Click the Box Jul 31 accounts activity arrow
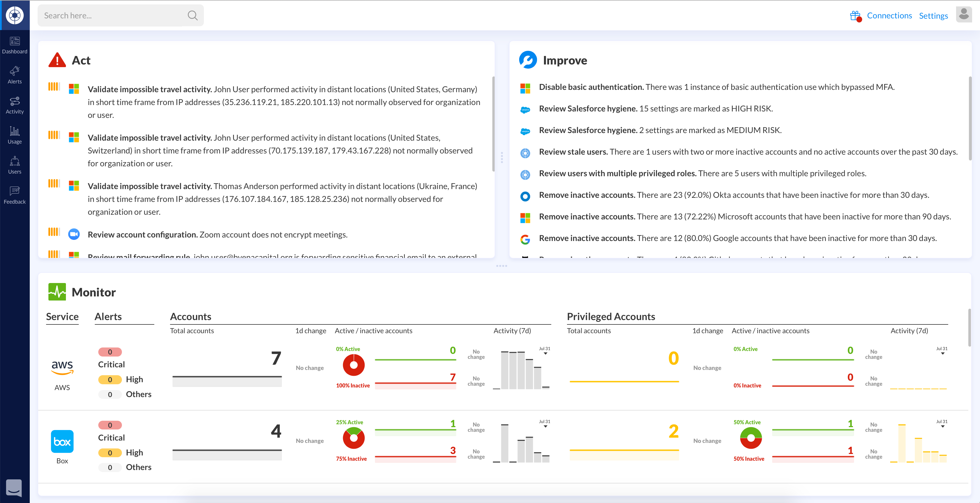980x503 pixels. pyautogui.click(x=545, y=427)
